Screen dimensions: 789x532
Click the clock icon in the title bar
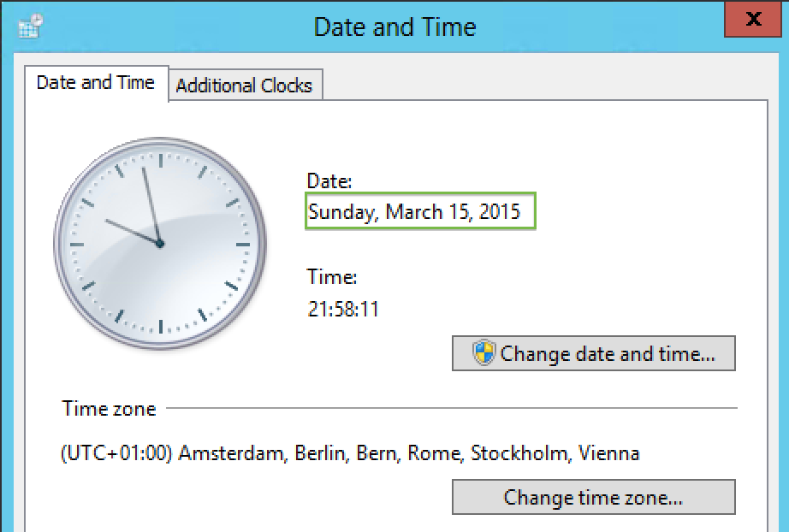(x=30, y=27)
